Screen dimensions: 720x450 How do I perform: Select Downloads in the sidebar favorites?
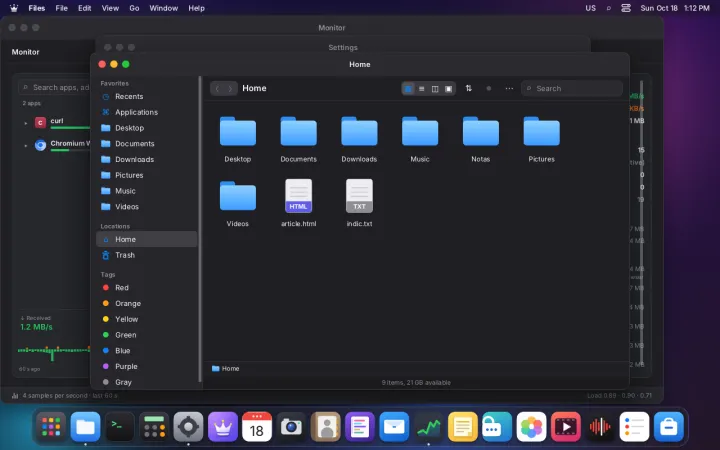tap(146, 159)
